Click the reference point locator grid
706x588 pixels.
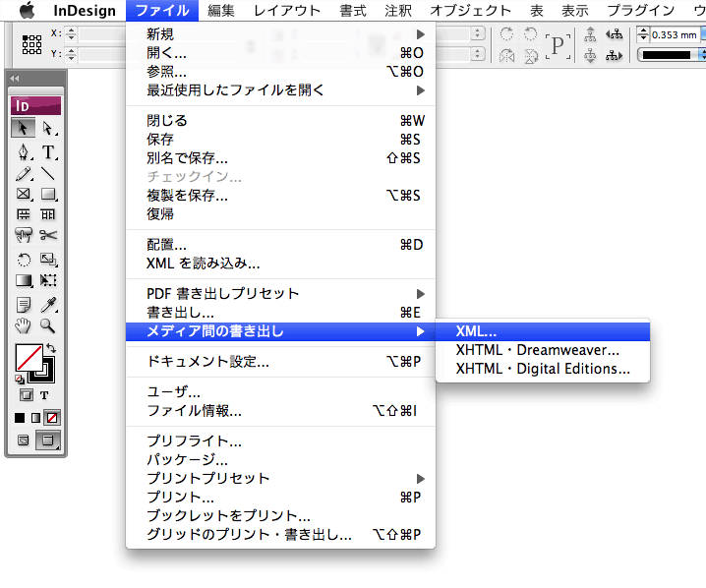[x=32, y=44]
